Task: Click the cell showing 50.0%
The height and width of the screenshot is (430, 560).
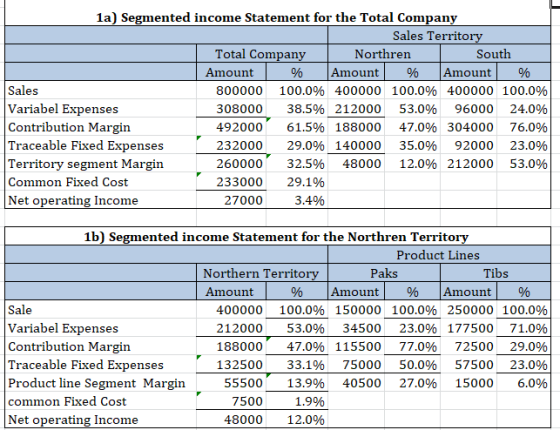Action: 412,365
